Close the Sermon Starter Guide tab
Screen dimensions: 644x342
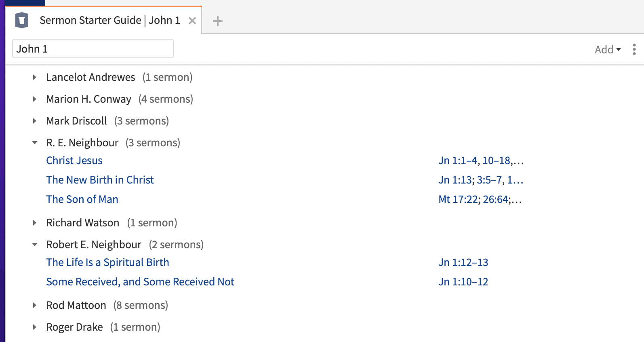[192, 21]
